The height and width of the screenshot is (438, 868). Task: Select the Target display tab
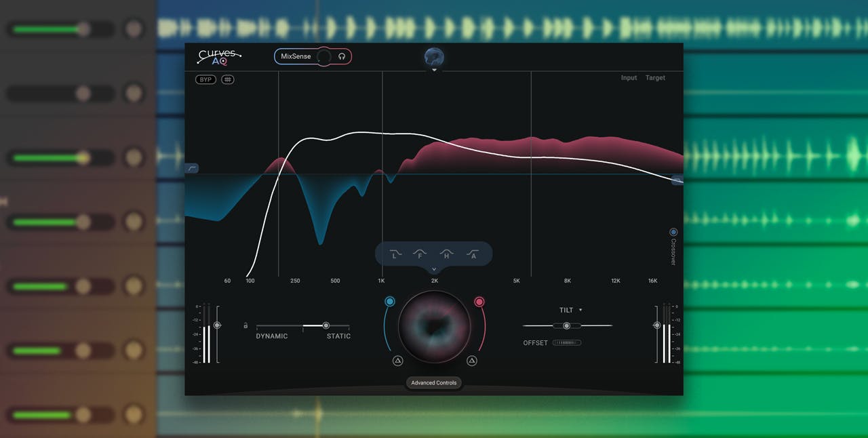655,78
